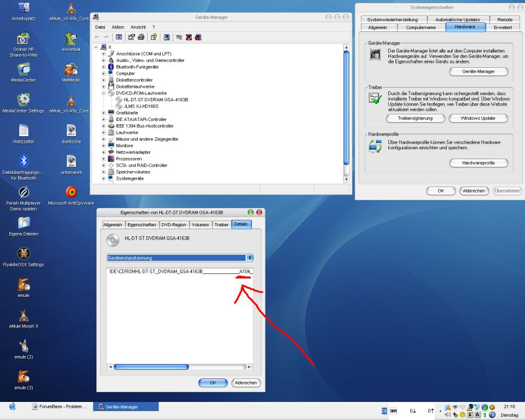Click the Apple start icon on taskbar

[13, 407]
